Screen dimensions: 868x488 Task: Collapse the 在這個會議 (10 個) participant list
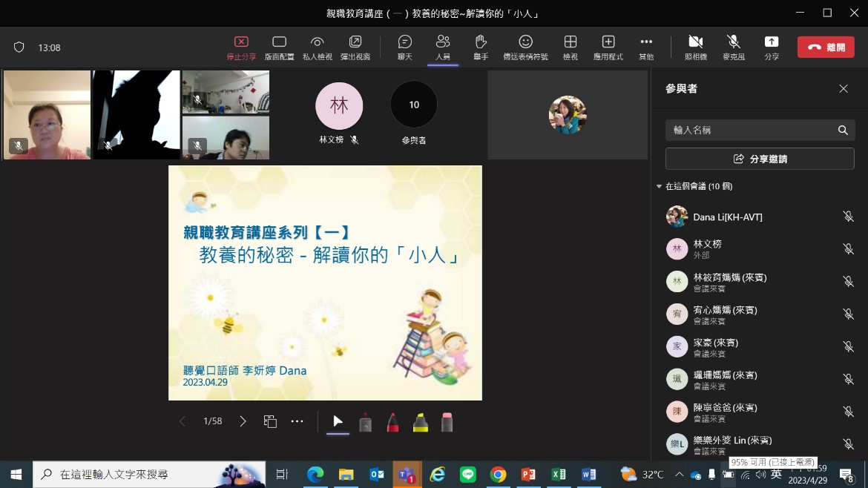pos(659,186)
